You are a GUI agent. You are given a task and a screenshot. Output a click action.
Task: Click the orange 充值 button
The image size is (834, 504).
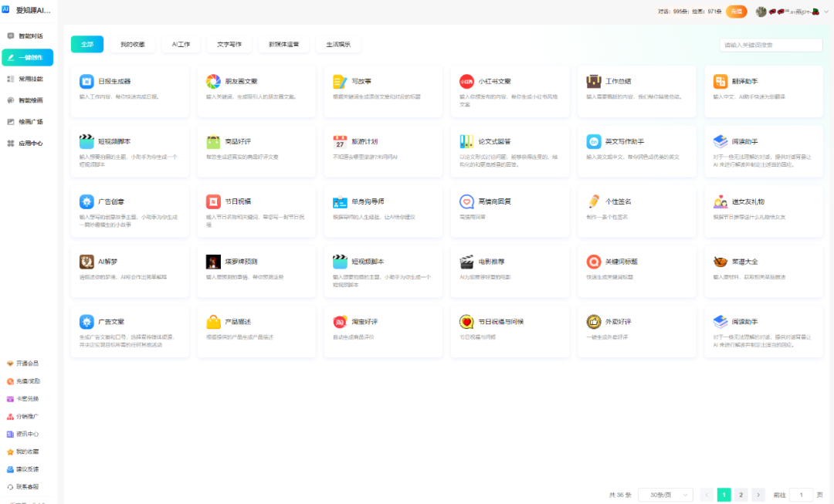point(737,11)
